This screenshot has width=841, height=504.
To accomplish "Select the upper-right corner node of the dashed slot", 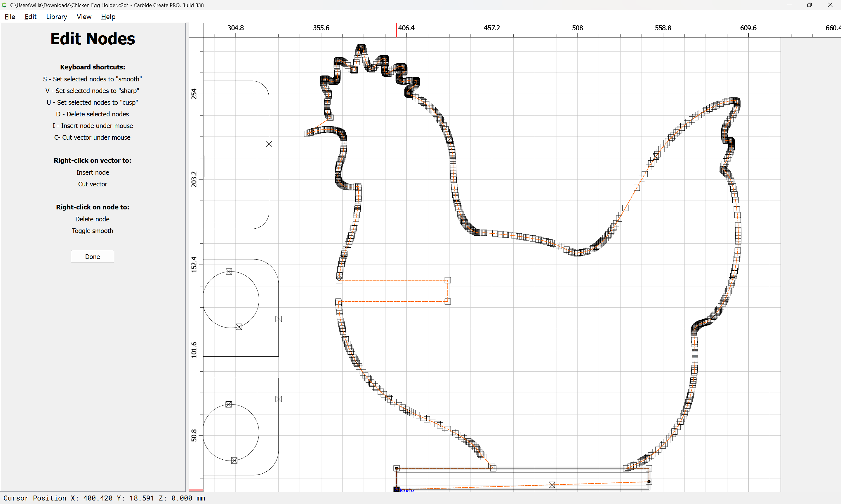I will pos(448,280).
